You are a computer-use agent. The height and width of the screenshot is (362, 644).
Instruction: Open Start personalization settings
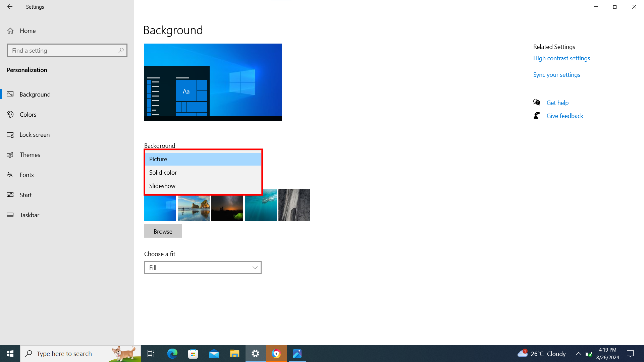25,195
